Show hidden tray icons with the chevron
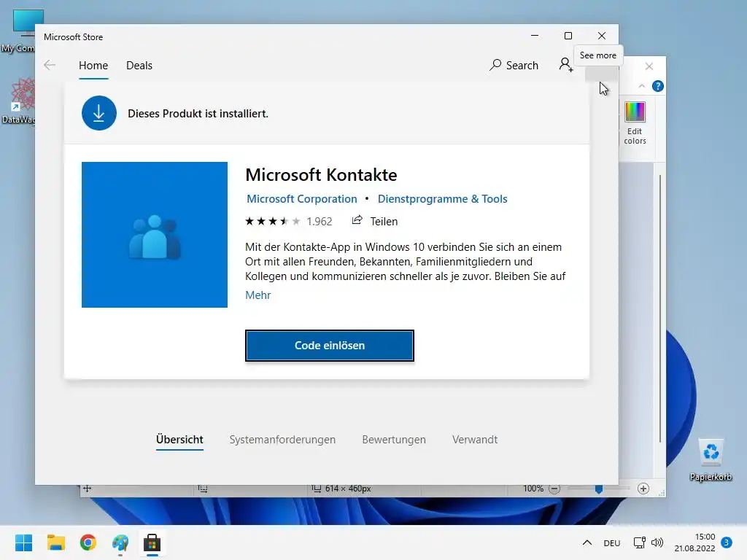 pos(587,542)
